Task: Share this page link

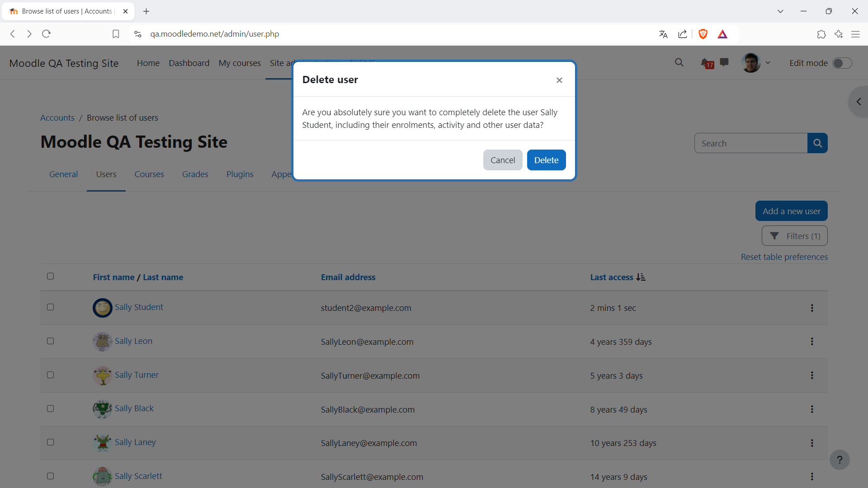Action: [x=683, y=34]
